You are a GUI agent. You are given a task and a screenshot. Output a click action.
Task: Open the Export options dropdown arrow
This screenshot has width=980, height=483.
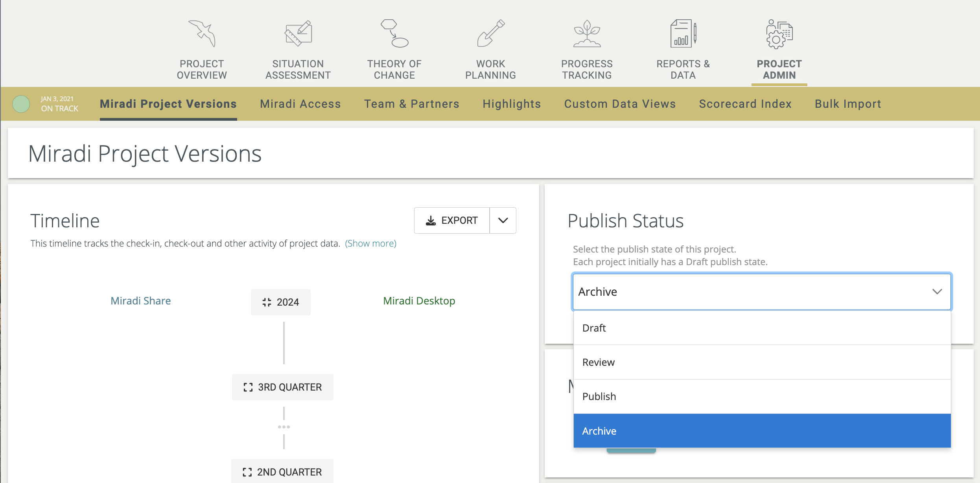[x=503, y=220]
